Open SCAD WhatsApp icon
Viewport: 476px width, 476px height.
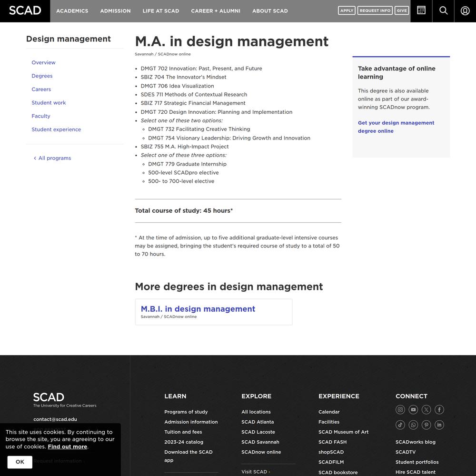pos(413,425)
